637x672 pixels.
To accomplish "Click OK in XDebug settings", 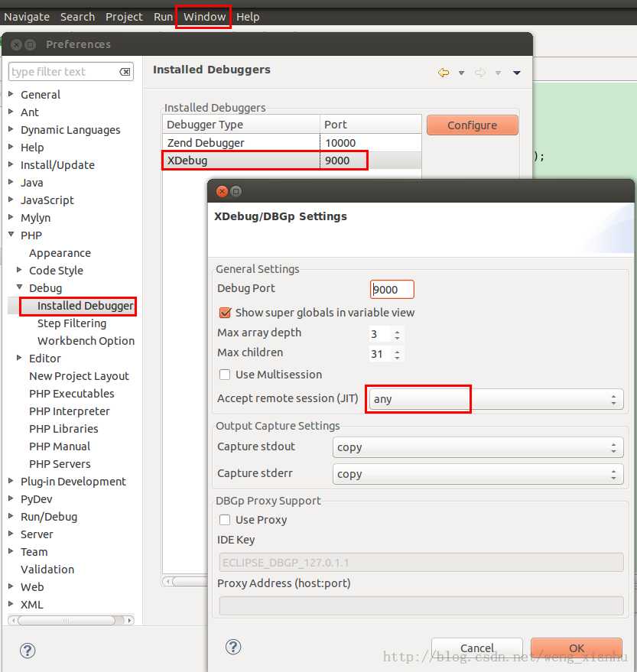I will pos(577,648).
